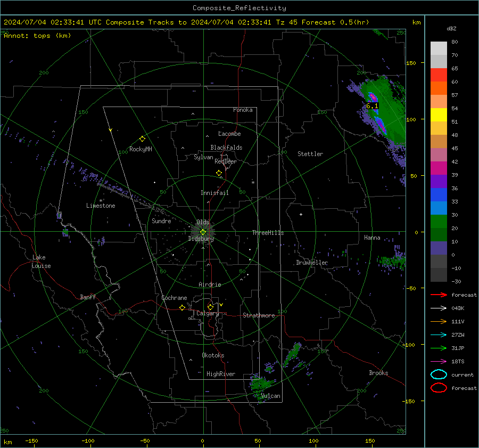The image size is (479, 448).
Task: Click the red forecast ellipse legend icon
Action: tap(439, 388)
